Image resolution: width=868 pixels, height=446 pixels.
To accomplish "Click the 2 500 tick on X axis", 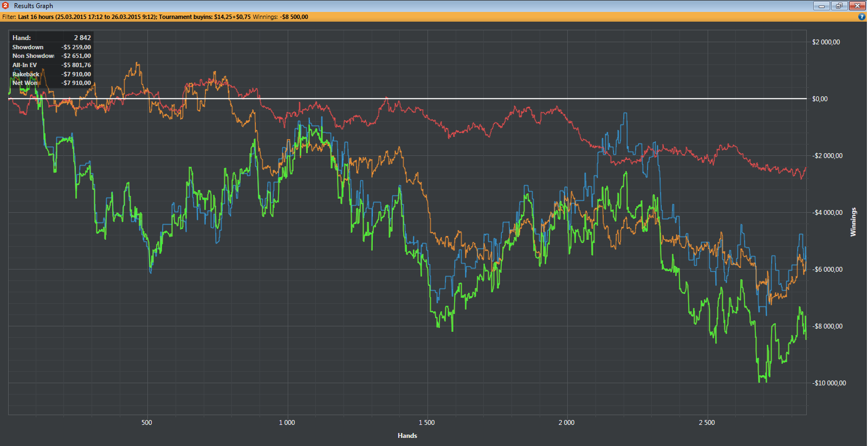I will (707, 423).
